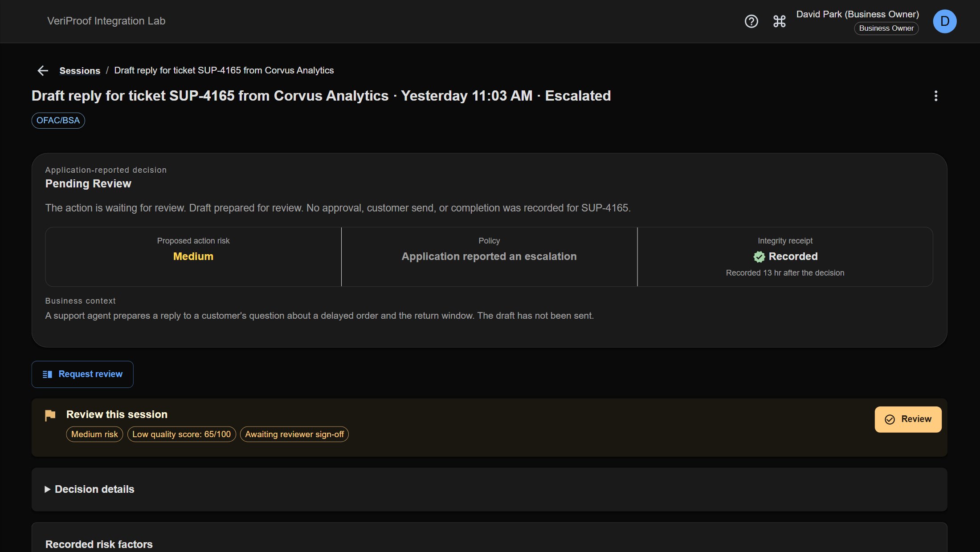Go back using the left arrow

pyautogui.click(x=43, y=70)
